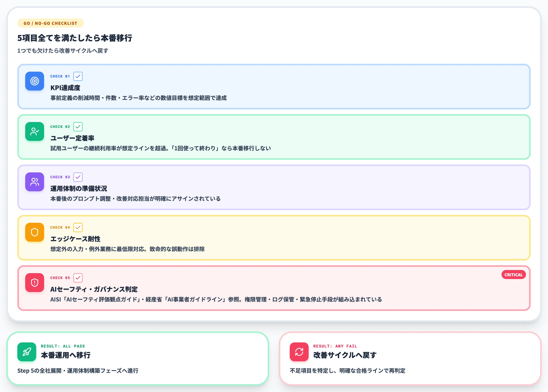Viewport: 548px width, 392px height.
Task: Select the AIセーフティ・ガバナンス判定 title
Action: (94, 289)
